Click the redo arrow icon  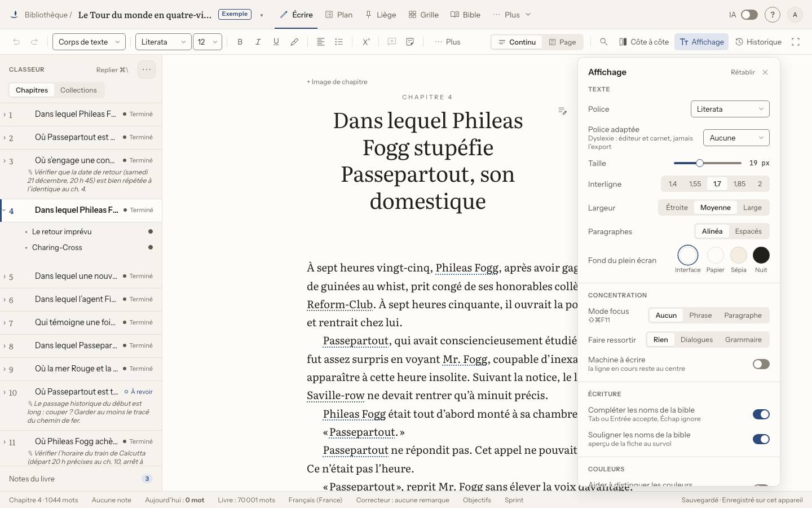[x=34, y=42]
